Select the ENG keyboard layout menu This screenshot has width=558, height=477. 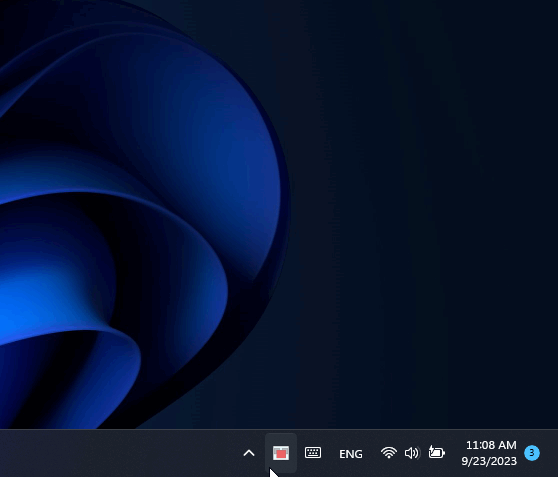[351, 454]
